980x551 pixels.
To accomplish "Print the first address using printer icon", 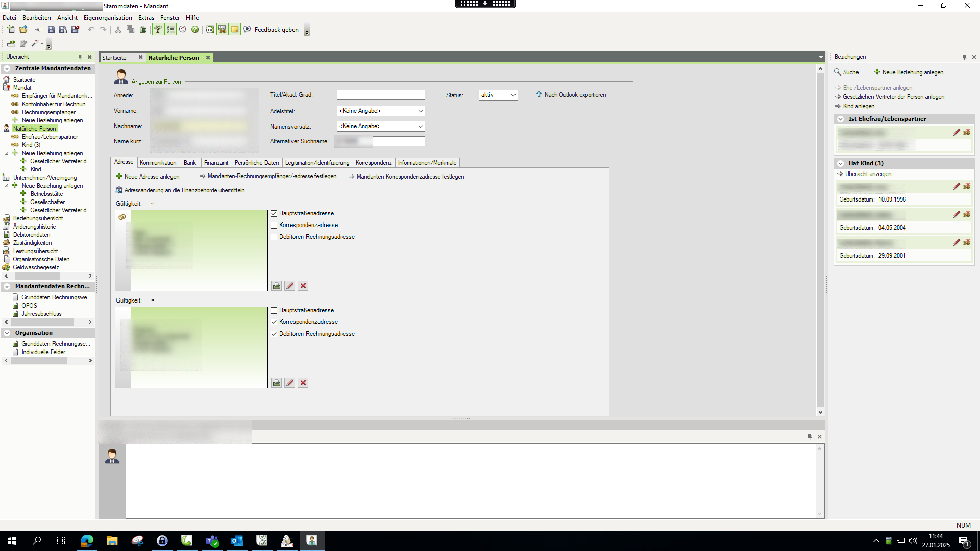I will (x=276, y=286).
